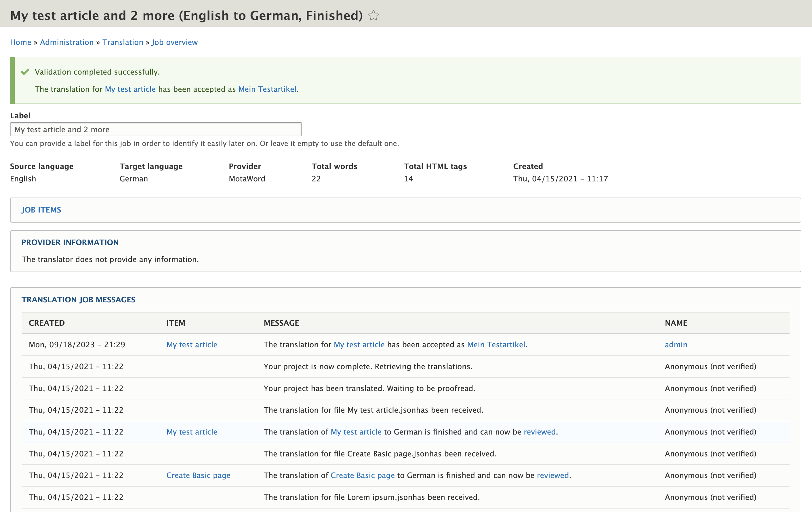
Task: Collapse the Translation Job Messages section
Action: pos(78,300)
